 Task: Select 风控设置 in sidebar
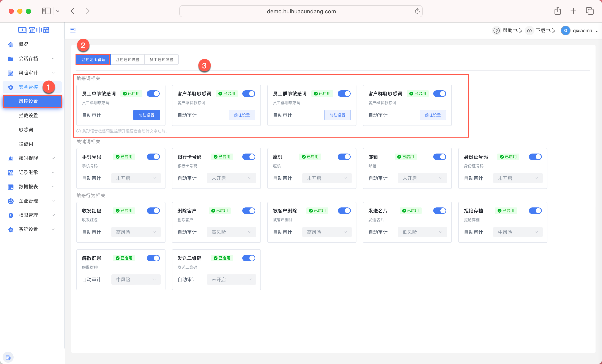[x=32, y=101]
